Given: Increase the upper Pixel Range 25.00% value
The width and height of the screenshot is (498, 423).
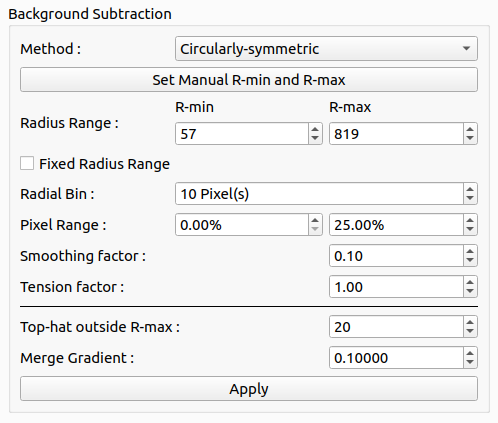Looking at the screenshot, I should [470, 220].
